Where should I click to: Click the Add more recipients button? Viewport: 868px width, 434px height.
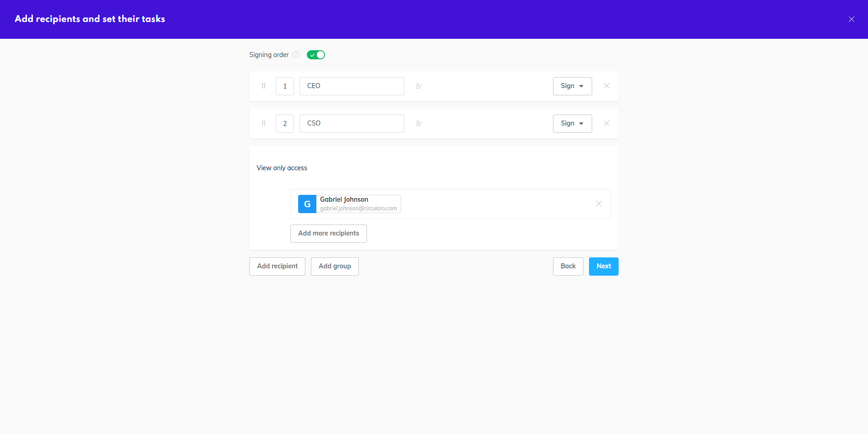(x=328, y=233)
